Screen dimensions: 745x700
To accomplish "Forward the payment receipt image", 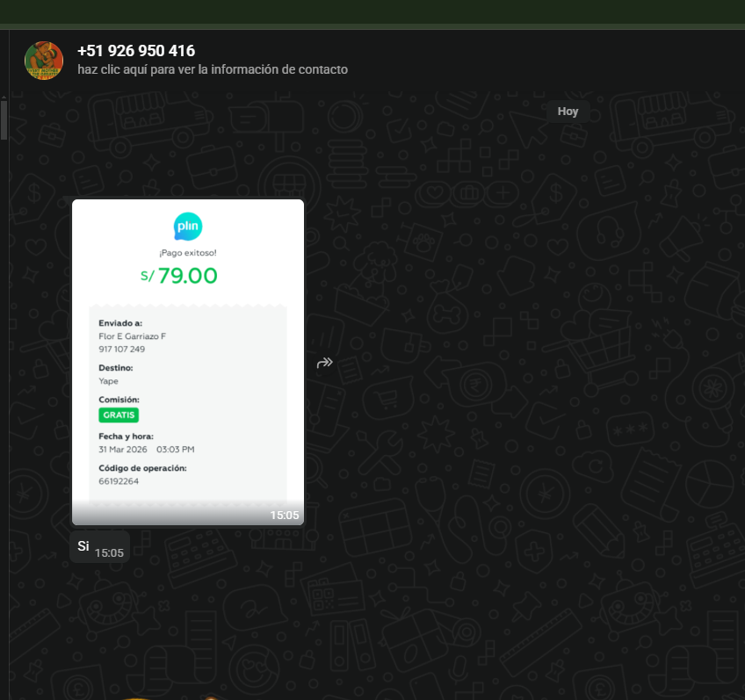I will [x=324, y=363].
